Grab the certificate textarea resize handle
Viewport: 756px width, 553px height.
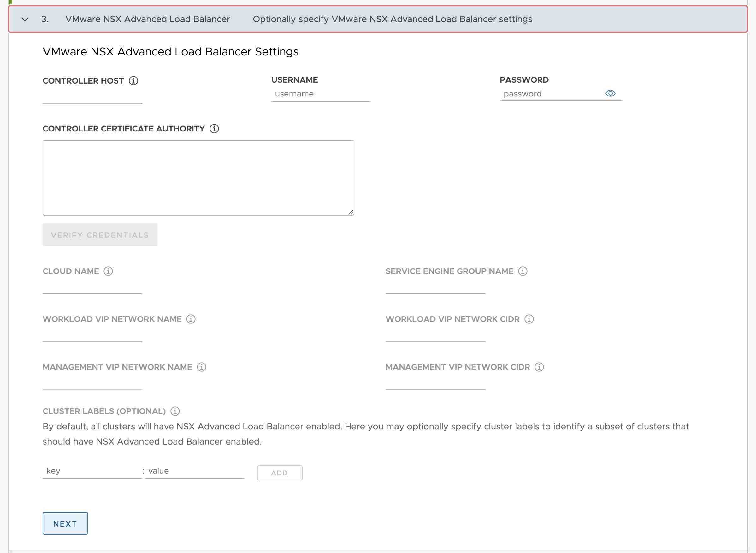tap(351, 212)
